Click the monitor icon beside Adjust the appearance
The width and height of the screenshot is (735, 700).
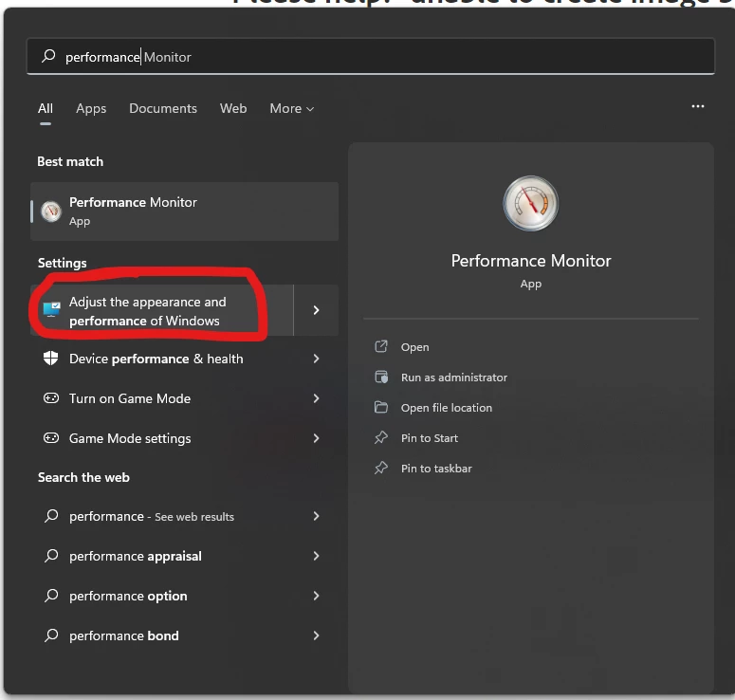tap(51, 309)
